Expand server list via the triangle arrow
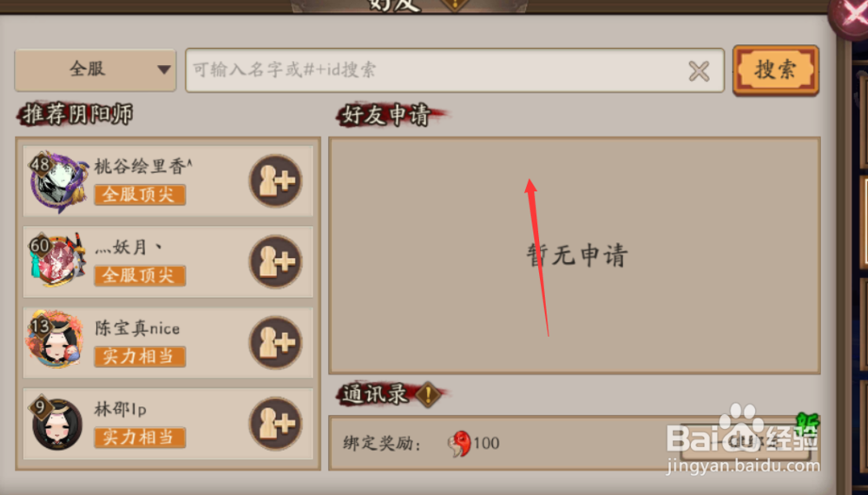The height and width of the screenshot is (495, 868). click(163, 69)
